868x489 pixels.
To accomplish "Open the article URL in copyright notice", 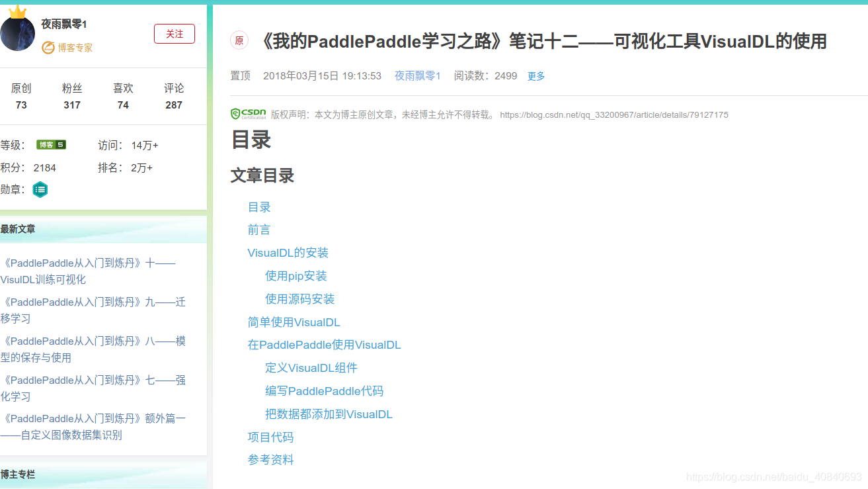I will [614, 114].
